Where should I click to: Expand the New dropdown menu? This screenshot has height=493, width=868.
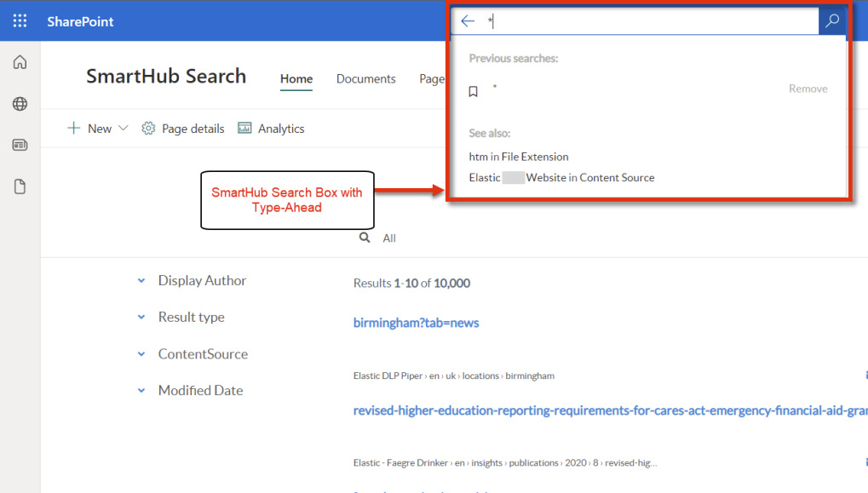pos(97,129)
